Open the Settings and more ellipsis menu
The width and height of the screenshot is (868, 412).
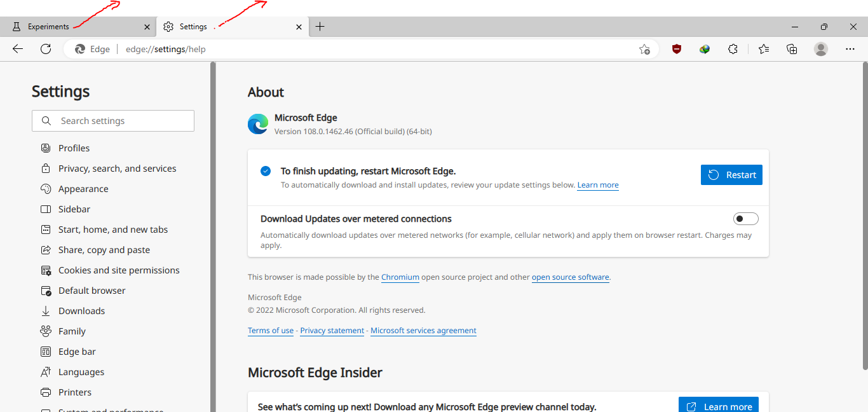[850, 49]
